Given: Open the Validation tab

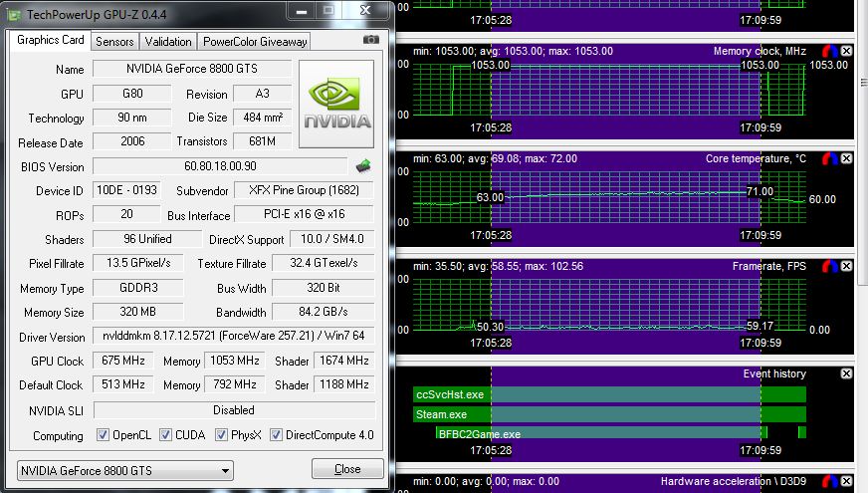Looking at the screenshot, I should click(x=168, y=42).
